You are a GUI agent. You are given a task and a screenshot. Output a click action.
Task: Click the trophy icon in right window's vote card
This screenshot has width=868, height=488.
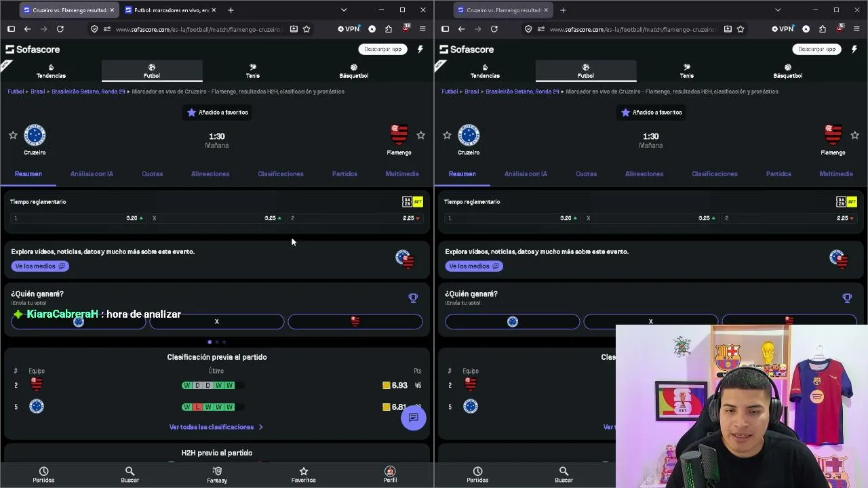(847, 298)
